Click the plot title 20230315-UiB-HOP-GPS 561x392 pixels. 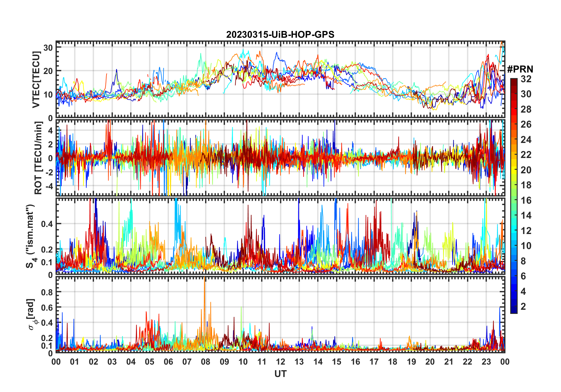click(280, 34)
